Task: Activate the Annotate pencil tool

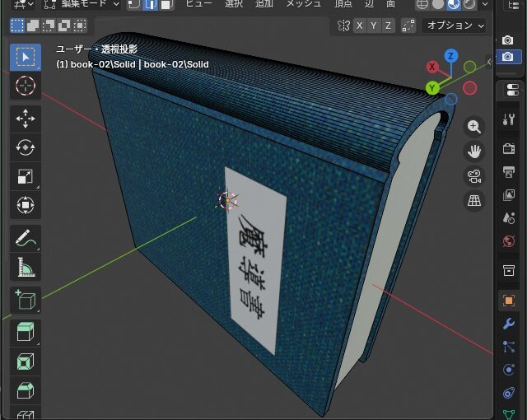Action: (x=26, y=238)
